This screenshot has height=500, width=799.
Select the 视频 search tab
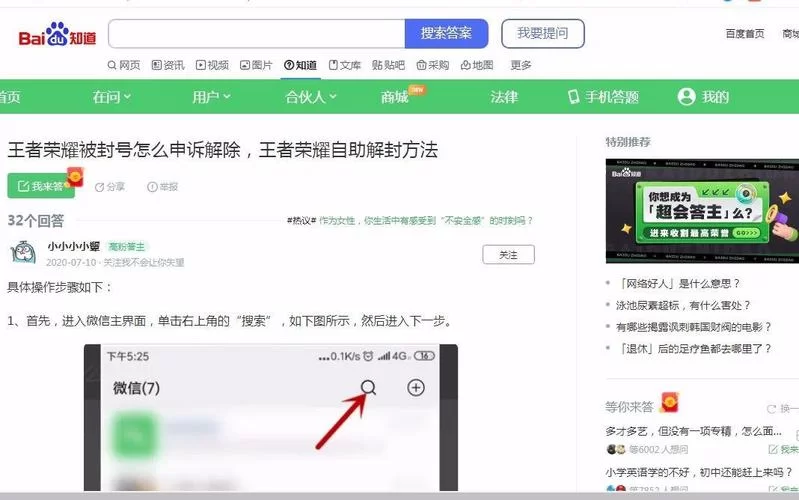212,65
